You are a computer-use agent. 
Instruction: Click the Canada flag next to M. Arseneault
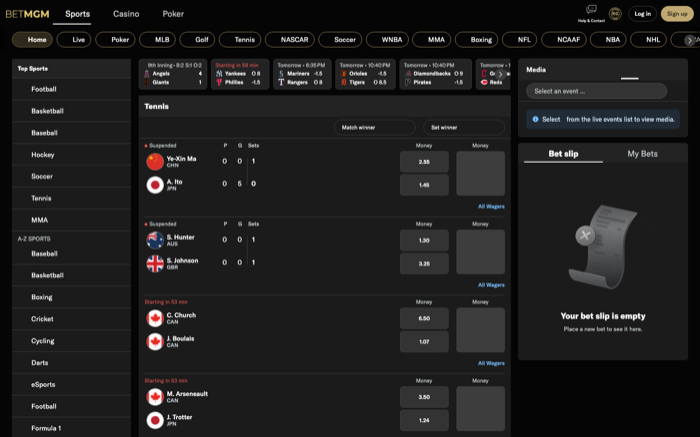tap(155, 397)
